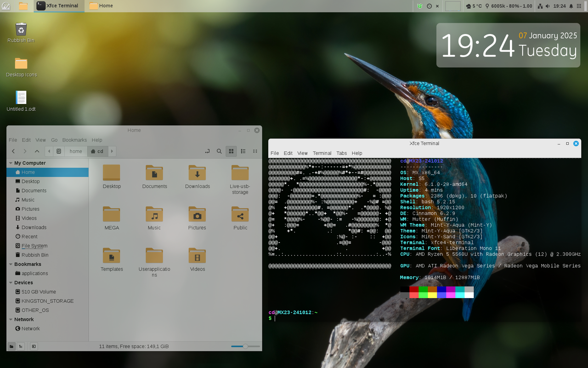Select the Public folder icon
Viewport: 588px width, 368px height.
(240, 218)
